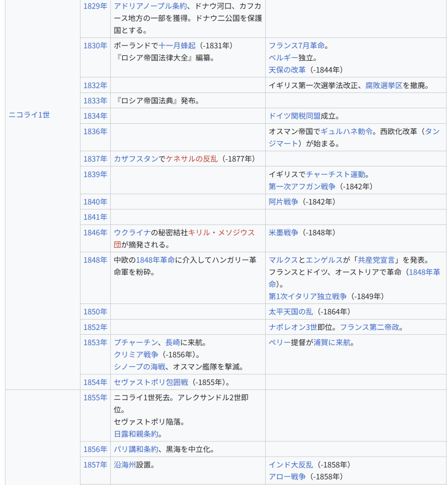448x485 pixels.
Task: Open the ドイツ関税同盟 link
Action: (x=295, y=116)
